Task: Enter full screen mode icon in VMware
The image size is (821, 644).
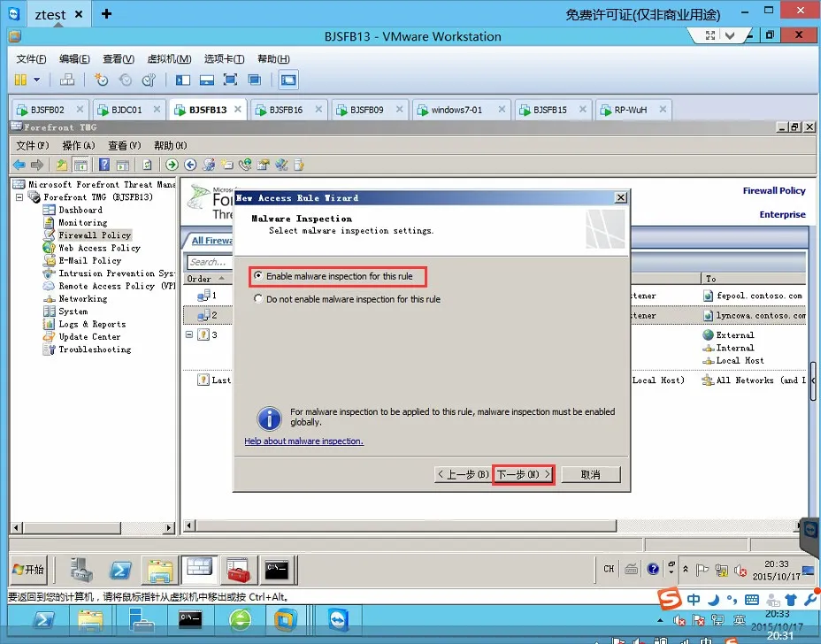Action: point(230,80)
